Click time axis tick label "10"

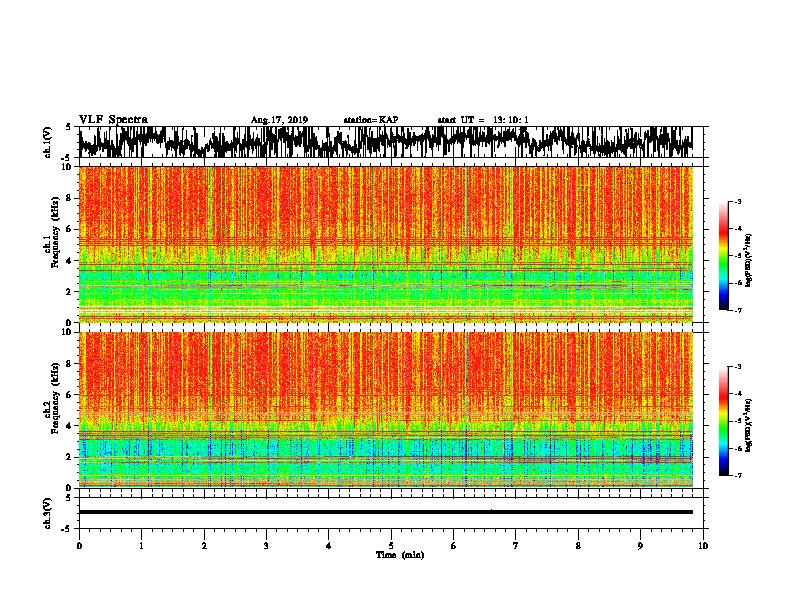click(x=703, y=546)
